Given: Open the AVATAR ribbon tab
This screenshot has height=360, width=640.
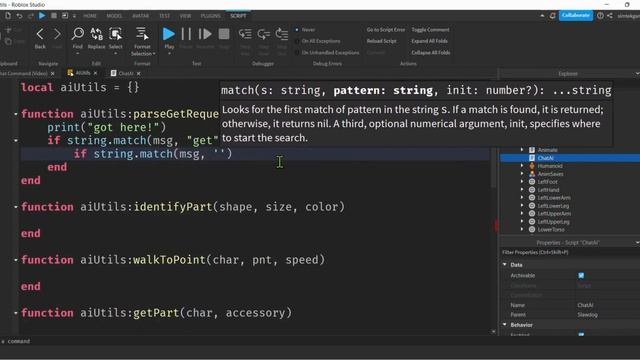Looking at the screenshot, I should [x=140, y=16].
